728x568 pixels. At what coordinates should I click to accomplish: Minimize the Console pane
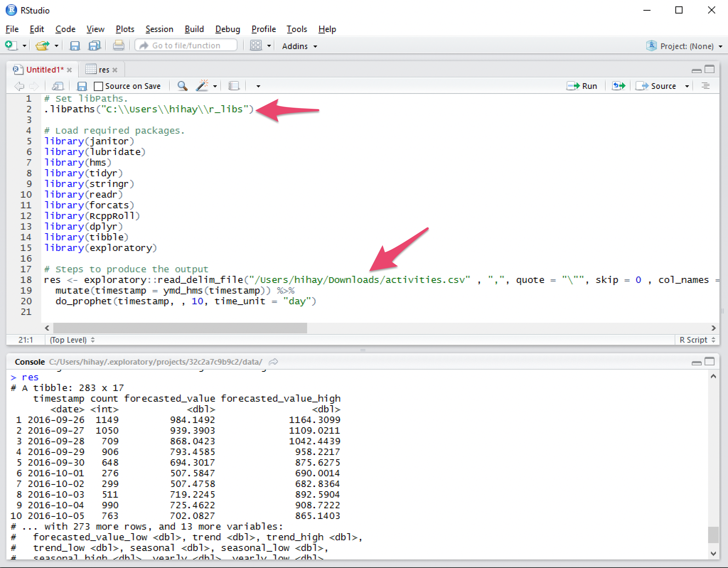(697, 362)
